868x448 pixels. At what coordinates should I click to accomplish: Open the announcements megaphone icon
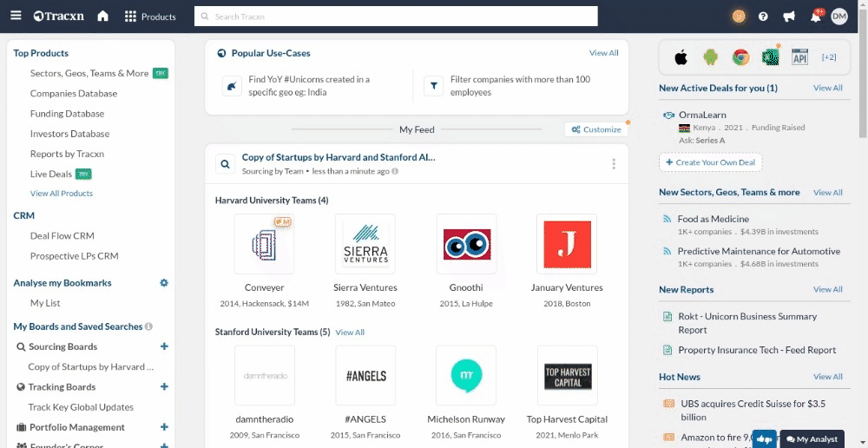coord(789,16)
